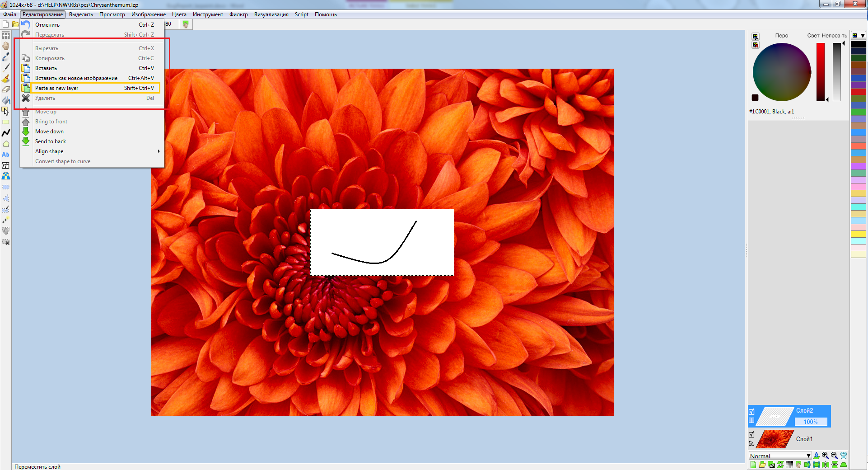Select the Text tool labeled Ab
This screenshot has height=470, width=868.
[6, 155]
